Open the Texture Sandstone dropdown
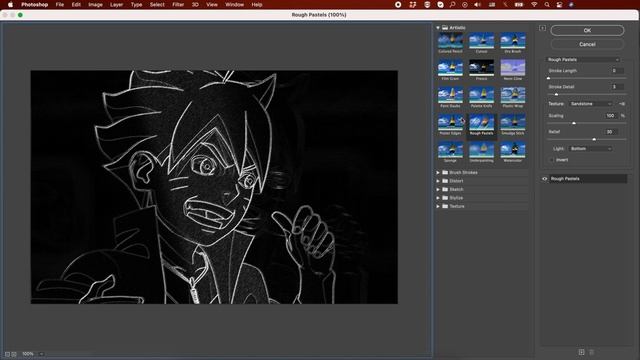Viewport: 640px width, 360px height. (591, 104)
